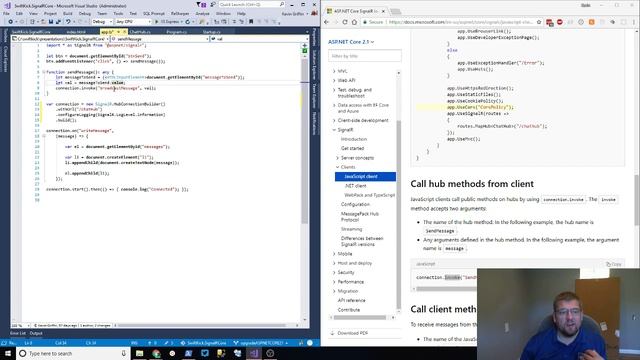Switch to Visual Studio from the taskbar
The width and height of the screenshot is (640, 360).
[x=254, y=353]
